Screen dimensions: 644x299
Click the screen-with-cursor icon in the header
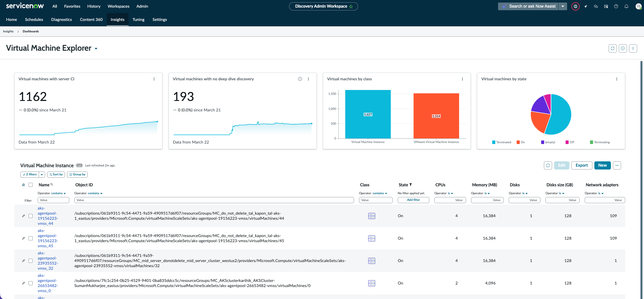(x=606, y=6)
